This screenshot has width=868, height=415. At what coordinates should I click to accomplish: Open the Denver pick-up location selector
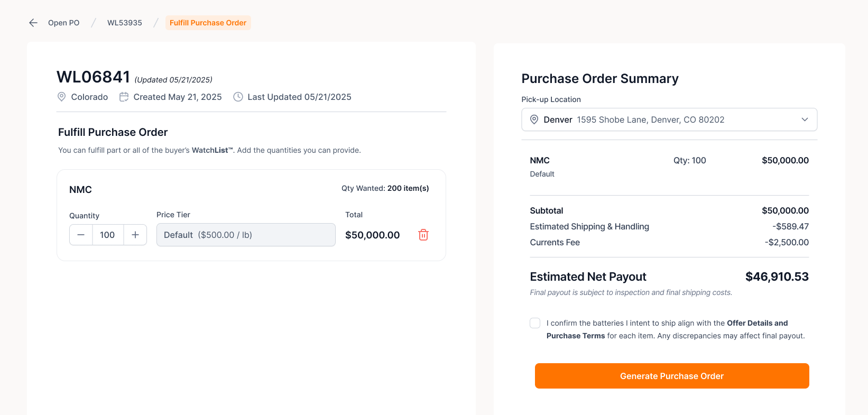pyautogui.click(x=669, y=119)
